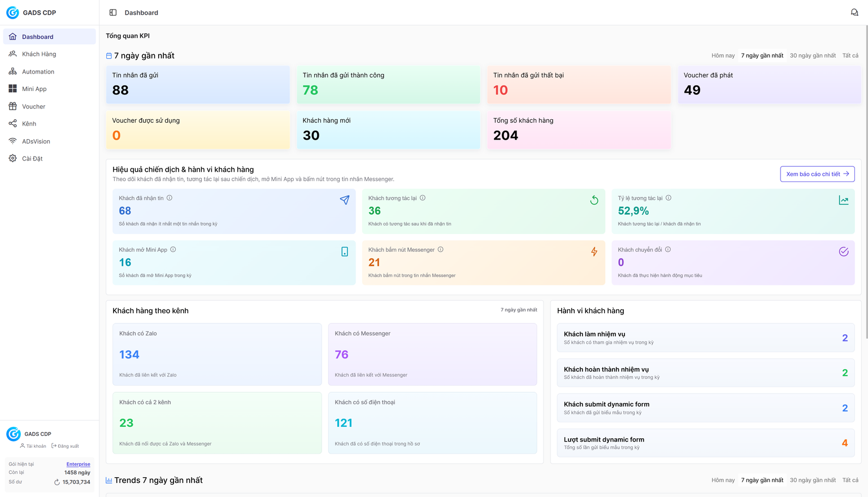
Task: Click the Tin nhắn đã gửi thành công card
Action: 388,84
